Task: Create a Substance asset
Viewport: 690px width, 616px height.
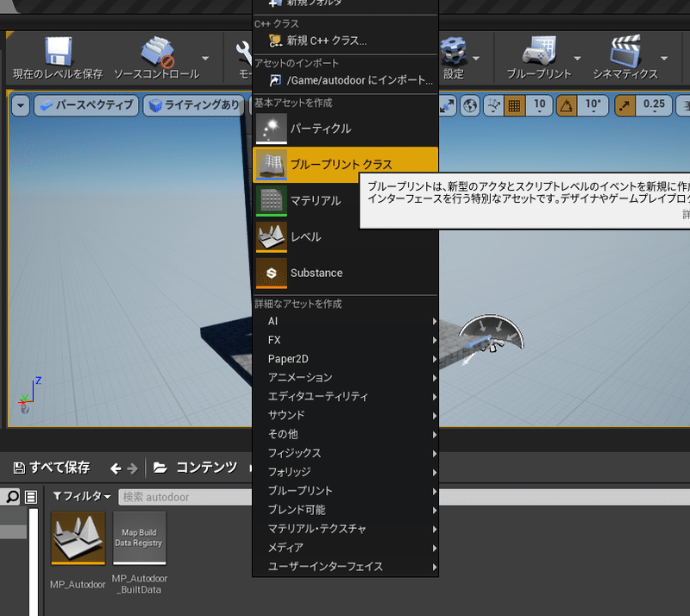Action: (x=346, y=273)
